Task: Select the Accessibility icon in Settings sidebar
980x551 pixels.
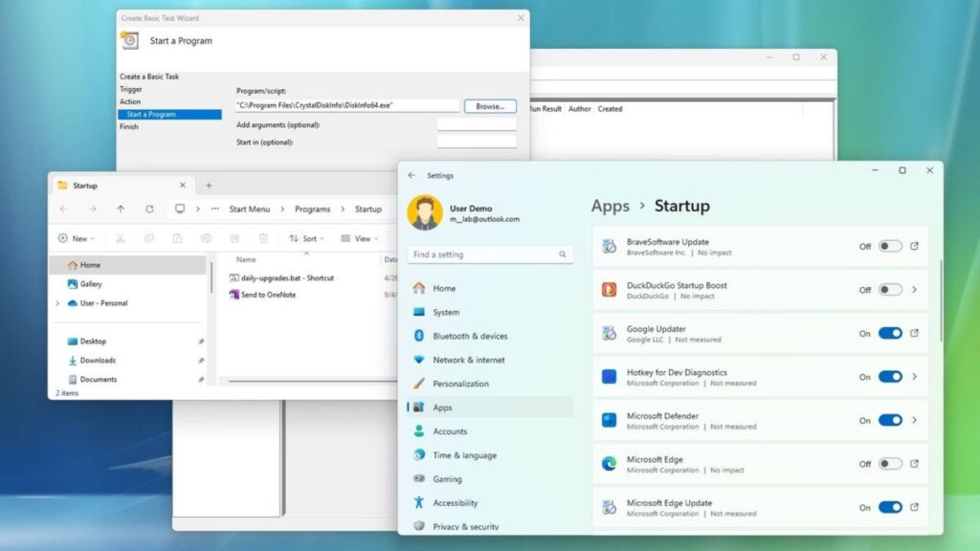Action: point(418,502)
